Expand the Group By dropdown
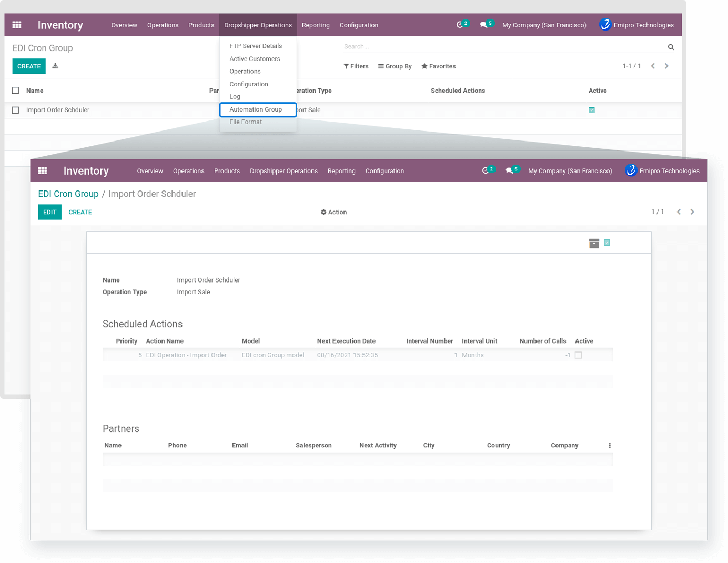The width and height of the screenshot is (728, 563). [x=395, y=66]
